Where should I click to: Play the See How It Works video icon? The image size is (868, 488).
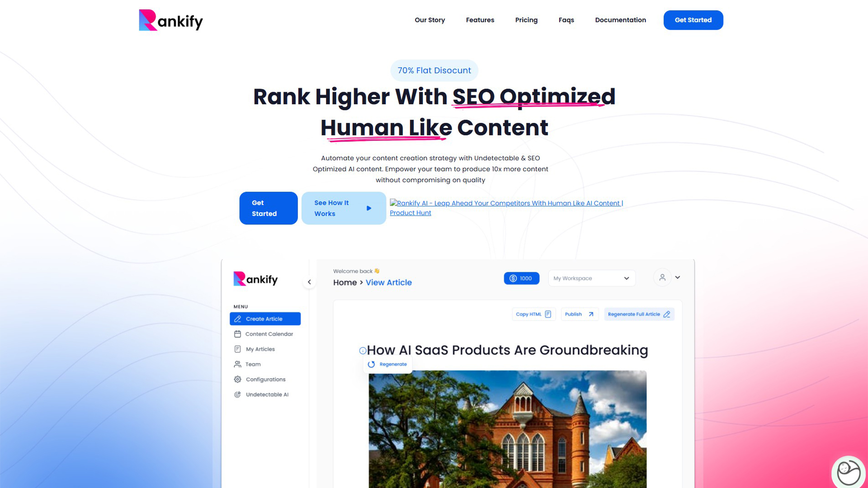pos(369,208)
